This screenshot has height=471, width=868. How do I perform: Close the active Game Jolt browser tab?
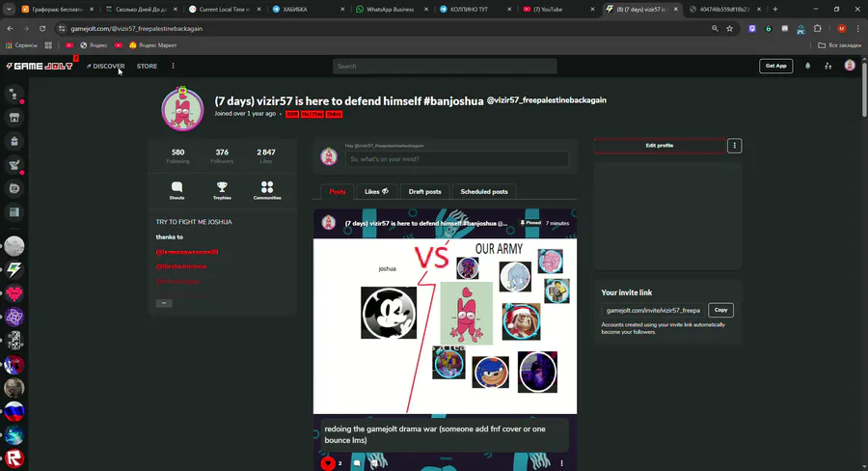tap(675, 10)
